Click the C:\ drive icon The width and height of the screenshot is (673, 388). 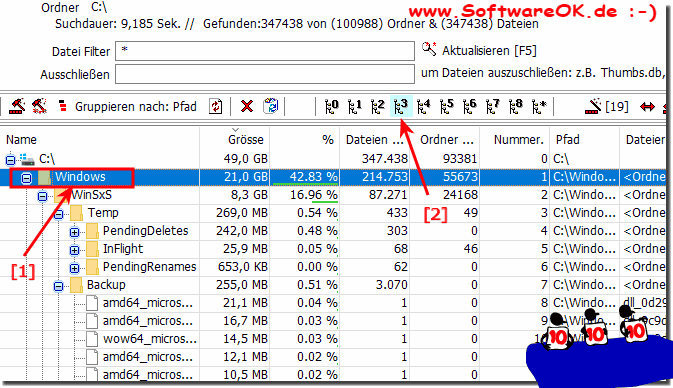coord(27,159)
